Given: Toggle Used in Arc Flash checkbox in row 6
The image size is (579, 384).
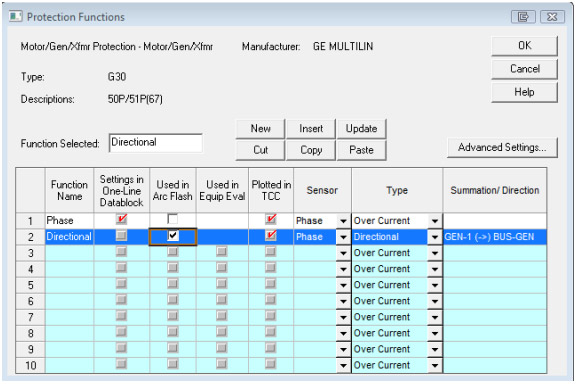Looking at the screenshot, I should coord(172,300).
